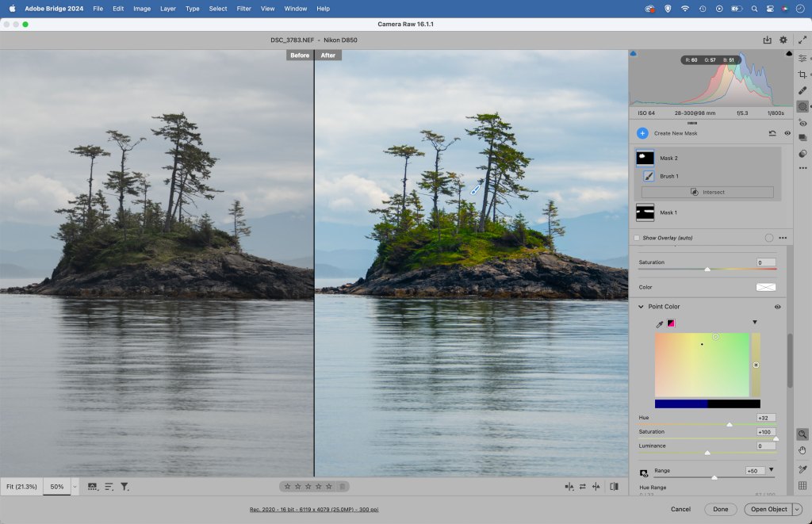Select the Hand tool

pyautogui.click(x=802, y=450)
